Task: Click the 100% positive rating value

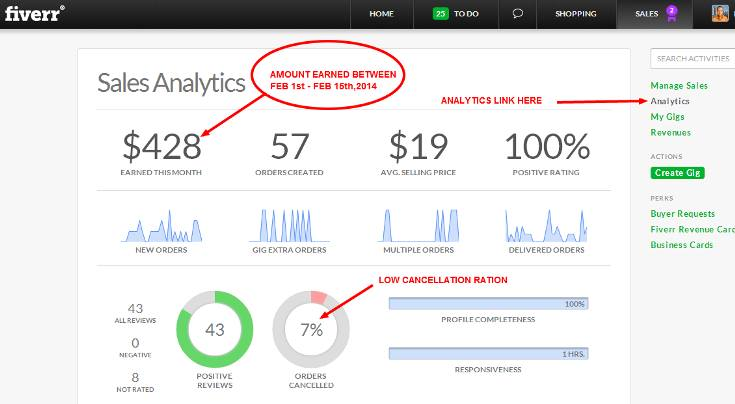Action: click(x=547, y=146)
